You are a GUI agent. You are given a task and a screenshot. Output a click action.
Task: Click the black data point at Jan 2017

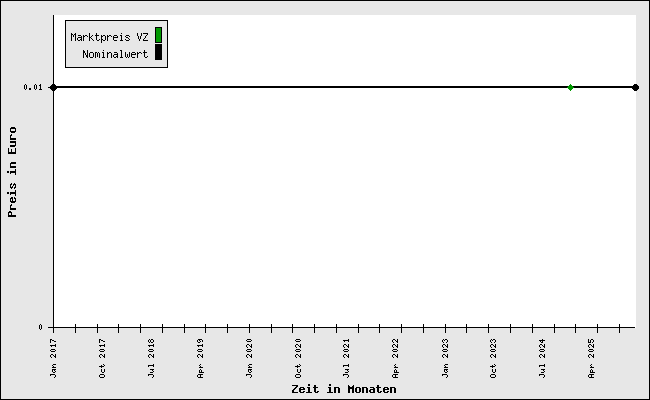[x=53, y=87]
